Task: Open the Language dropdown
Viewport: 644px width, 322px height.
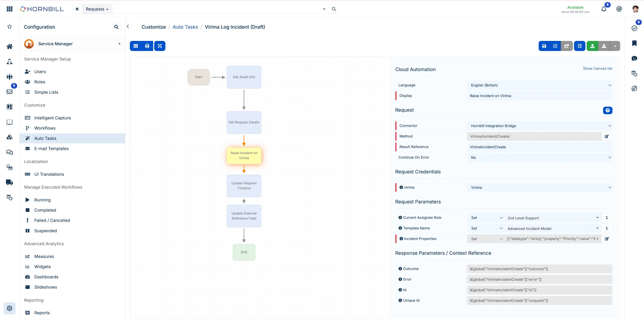Action: pos(539,85)
